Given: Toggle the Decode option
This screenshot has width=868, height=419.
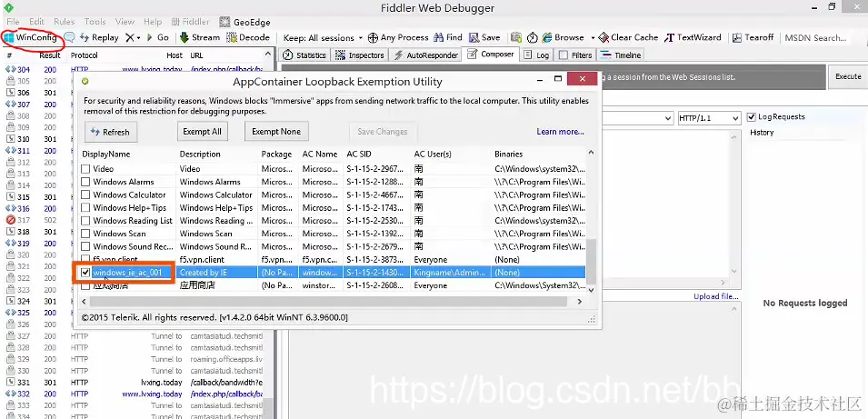Looking at the screenshot, I should click(248, 37).
